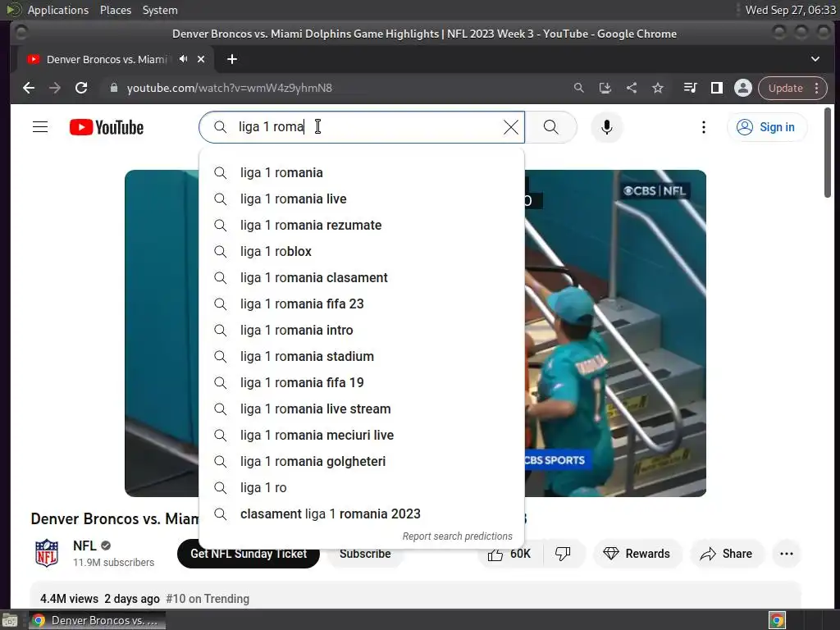Open the NFL channel avatar

click(47, 553)
